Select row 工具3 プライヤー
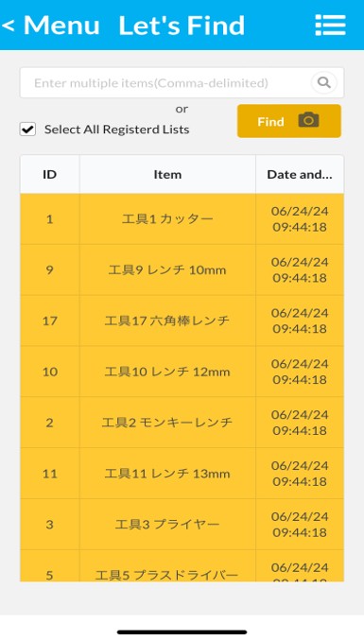The height and width of the screenshot is (641, 364). point(182,524)
